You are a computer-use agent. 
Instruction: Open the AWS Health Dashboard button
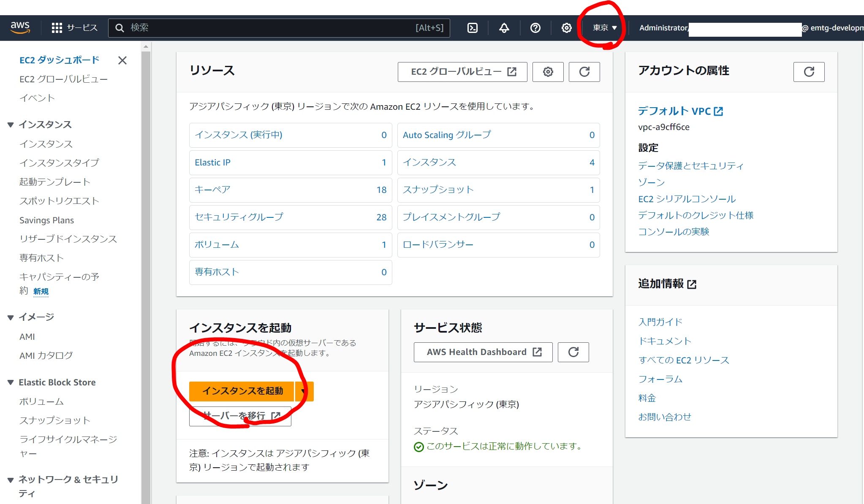click(483, 352)
